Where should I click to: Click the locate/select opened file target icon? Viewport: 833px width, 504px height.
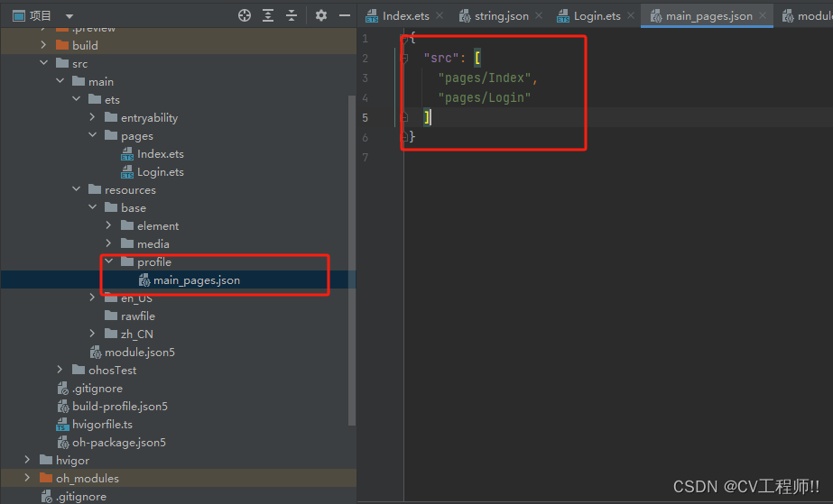tap(245, 15)
